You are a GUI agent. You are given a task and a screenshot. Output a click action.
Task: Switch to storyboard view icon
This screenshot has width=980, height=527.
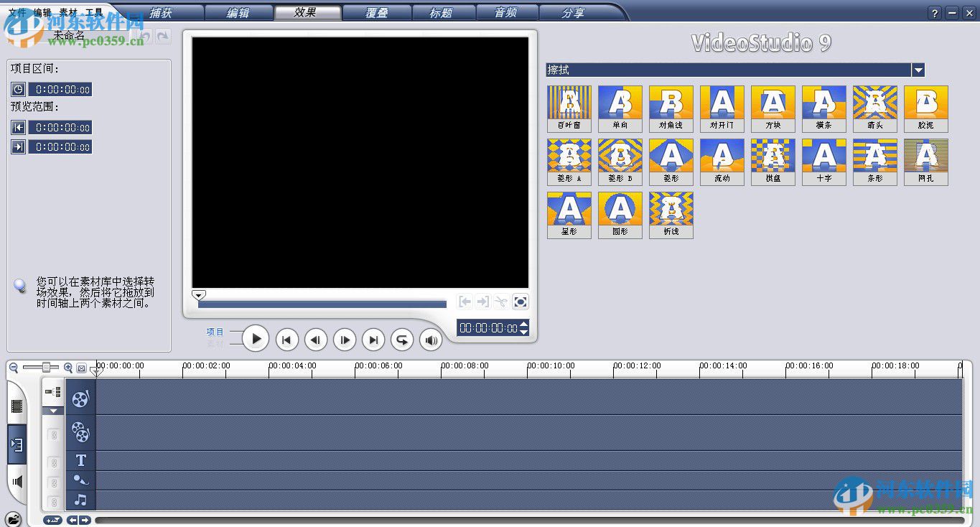[17, 406]
